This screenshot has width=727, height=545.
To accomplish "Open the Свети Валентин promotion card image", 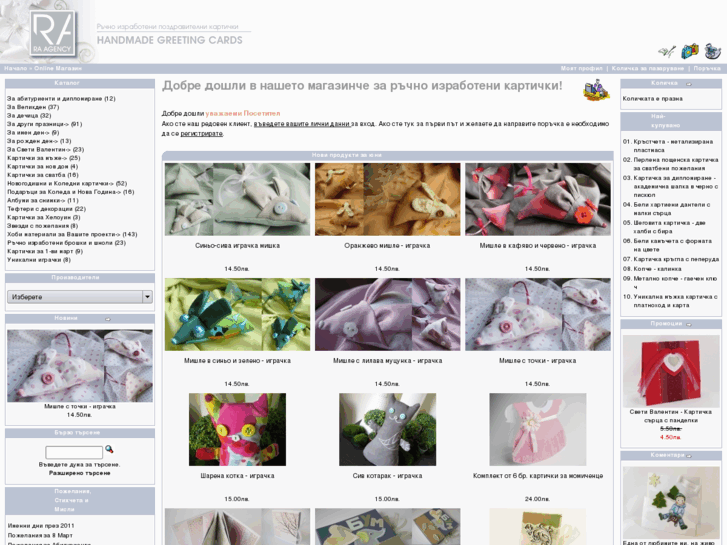I will pos(670,371).
